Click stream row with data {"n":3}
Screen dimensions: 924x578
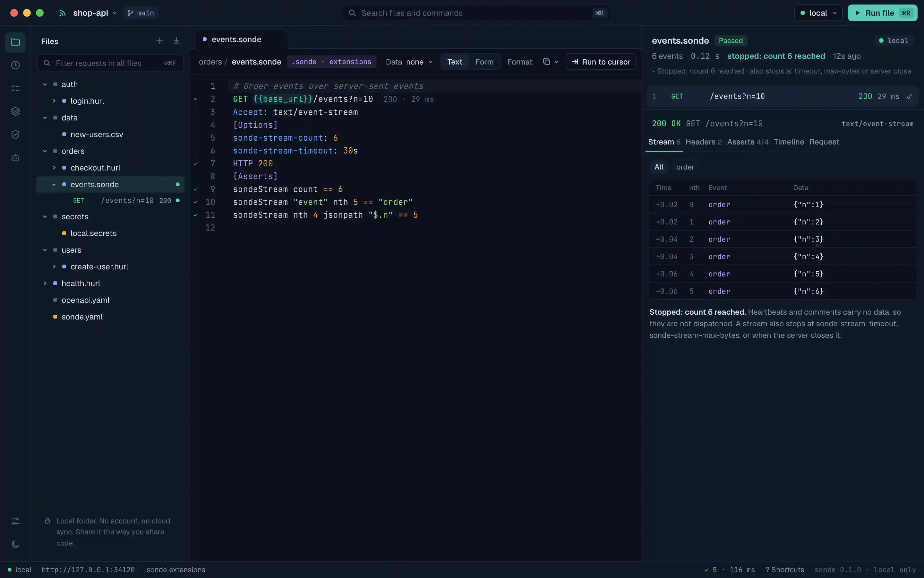coord(782,239)
